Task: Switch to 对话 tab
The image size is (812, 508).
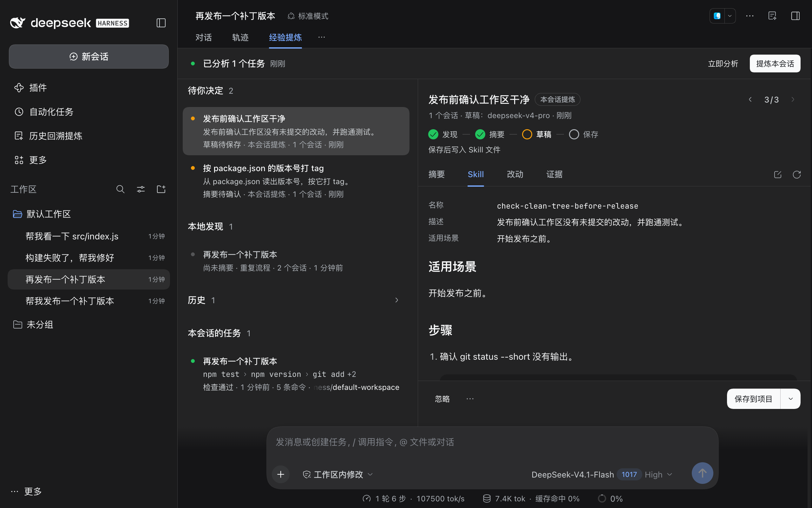Action: click(204, 37)
